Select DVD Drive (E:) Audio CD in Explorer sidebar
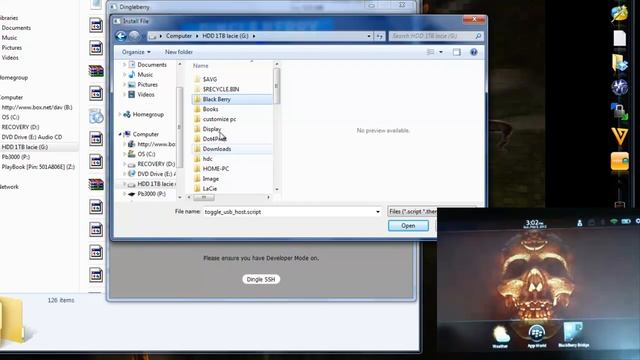The height and width of the screenshot is (360, 640). (x=32, y=137)
